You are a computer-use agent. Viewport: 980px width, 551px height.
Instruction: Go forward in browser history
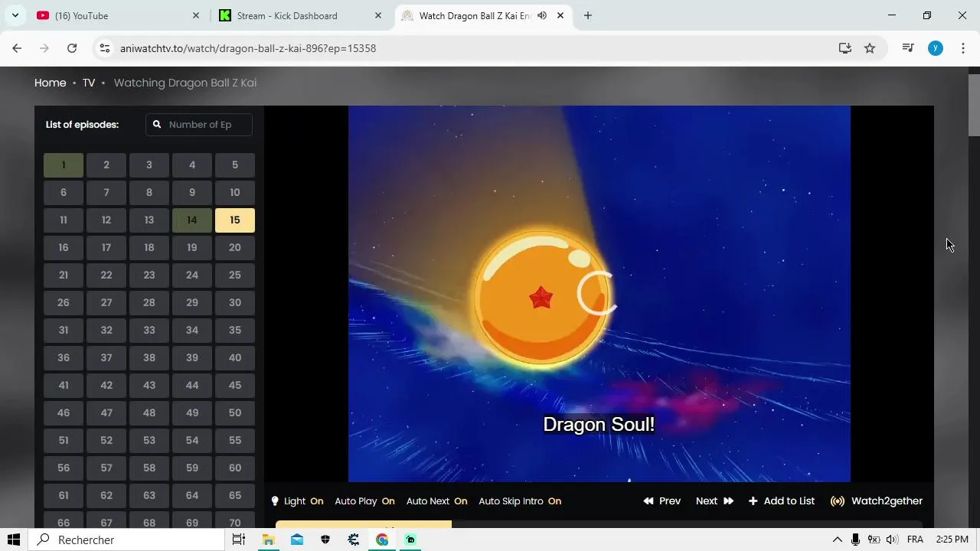point(44,48)
